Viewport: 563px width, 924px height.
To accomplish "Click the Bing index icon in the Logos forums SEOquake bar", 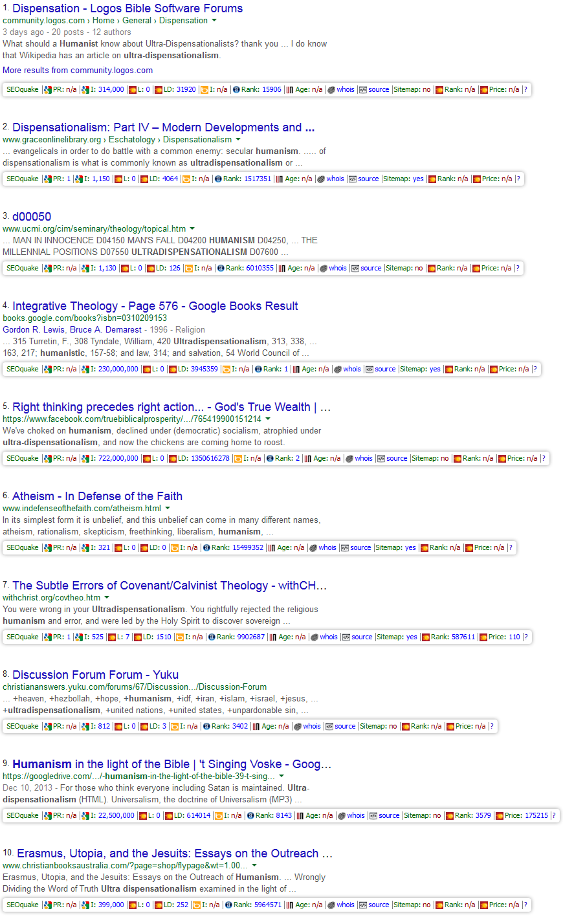I will (x=204, y=90).
